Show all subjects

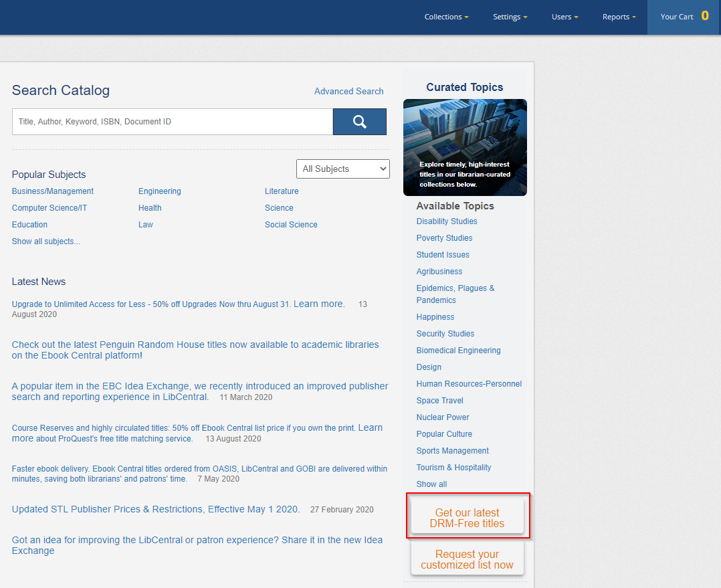click(45, 241)
